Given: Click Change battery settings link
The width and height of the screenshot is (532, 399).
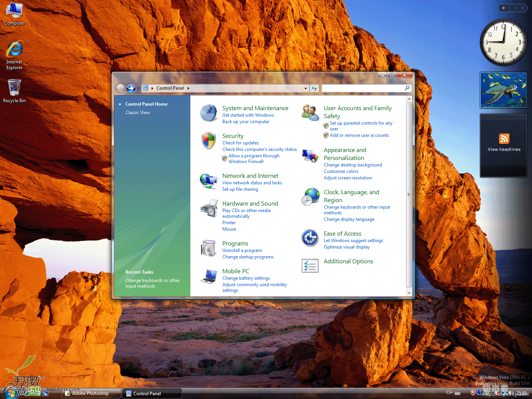Looking at the screenshot, I should 246,278.
